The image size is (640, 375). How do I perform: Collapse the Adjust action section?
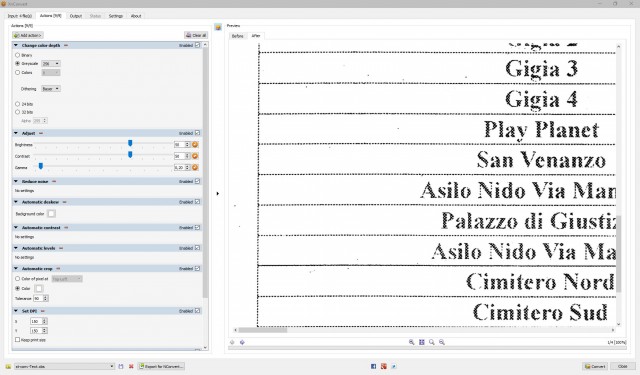tap(16, 133)
